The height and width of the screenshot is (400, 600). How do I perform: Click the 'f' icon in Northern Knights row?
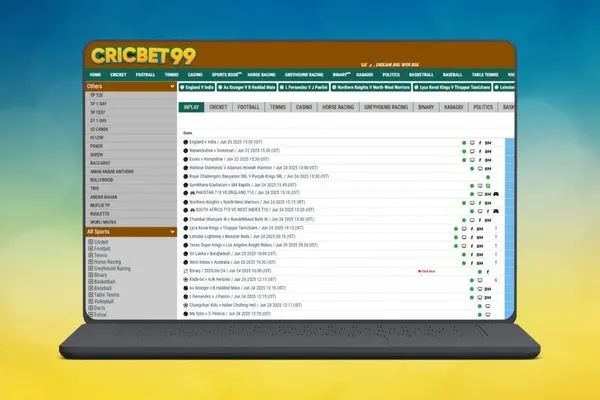tap(480, 203)
